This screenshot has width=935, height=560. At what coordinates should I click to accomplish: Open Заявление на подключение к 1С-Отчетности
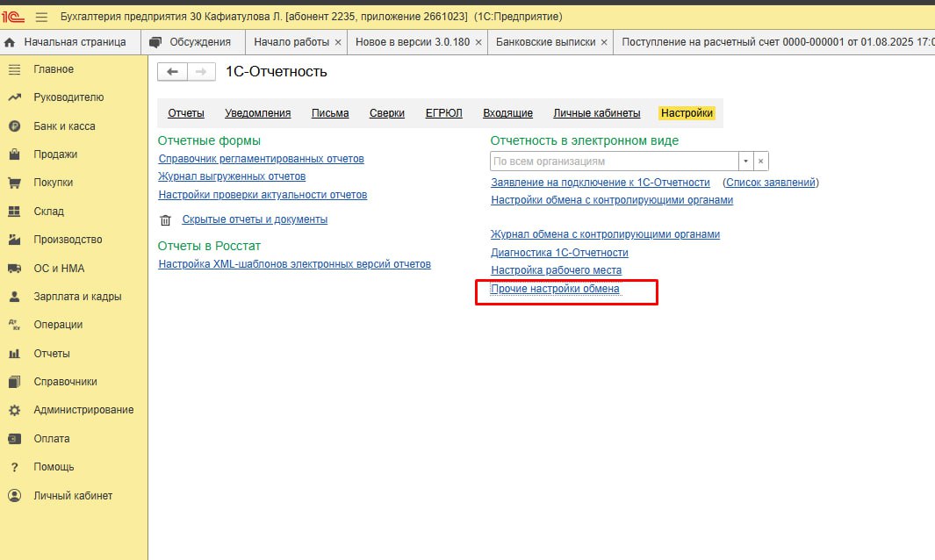click(x=601, y=183)
